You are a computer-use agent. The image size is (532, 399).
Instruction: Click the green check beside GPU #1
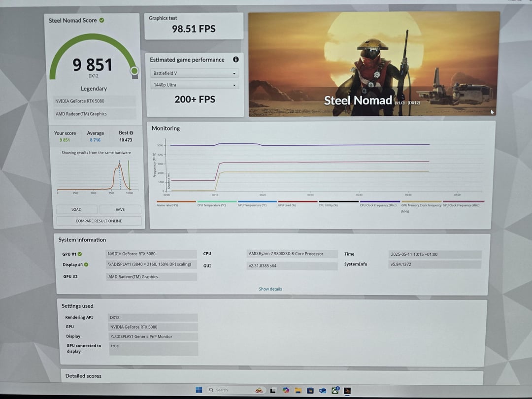click(x=80, y=254)
